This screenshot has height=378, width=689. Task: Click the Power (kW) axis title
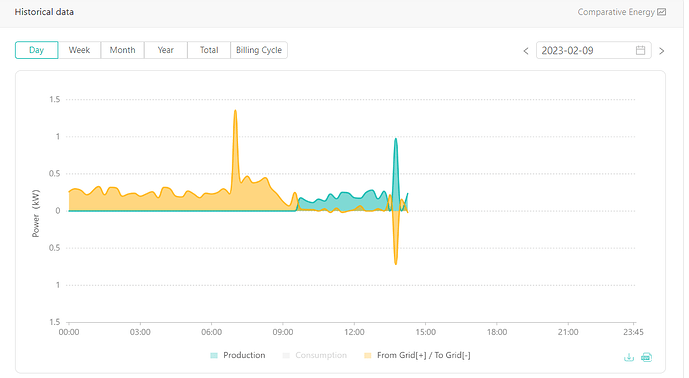click(36, 214)
